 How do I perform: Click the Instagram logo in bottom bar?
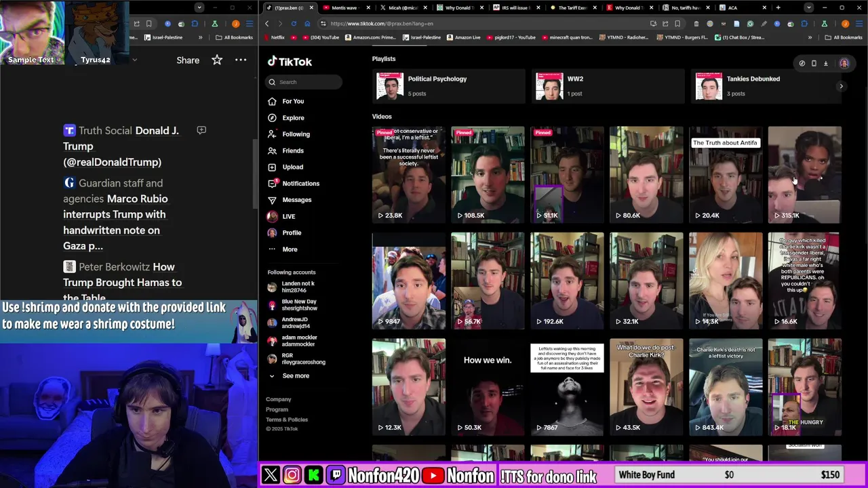(292, 475)
